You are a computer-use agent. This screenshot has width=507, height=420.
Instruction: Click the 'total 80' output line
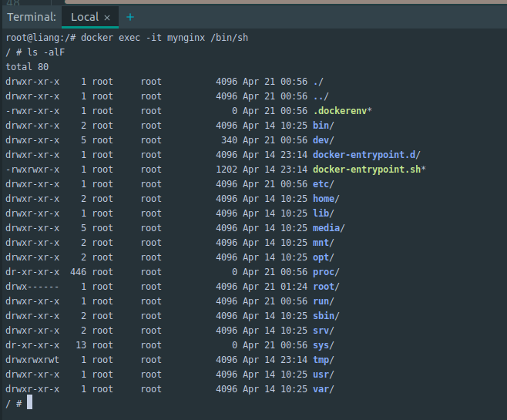coord(27,67)
